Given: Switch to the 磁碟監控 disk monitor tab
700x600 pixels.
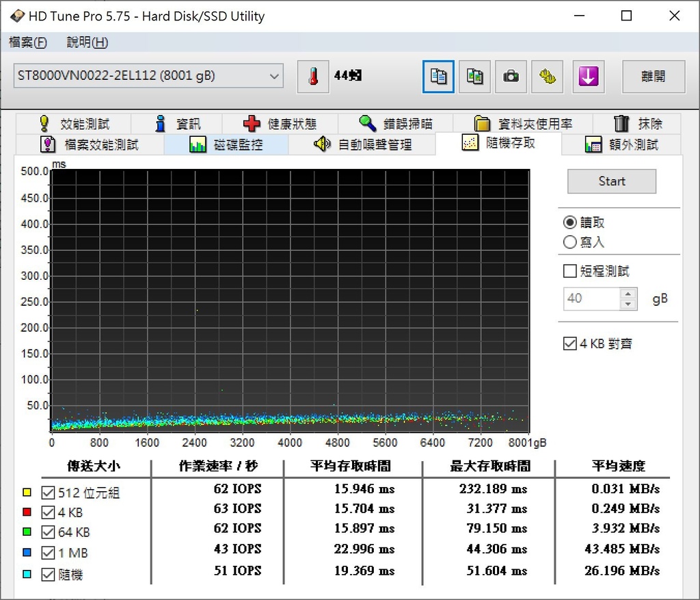Looking at the screenshot, I should coord(226,145).
